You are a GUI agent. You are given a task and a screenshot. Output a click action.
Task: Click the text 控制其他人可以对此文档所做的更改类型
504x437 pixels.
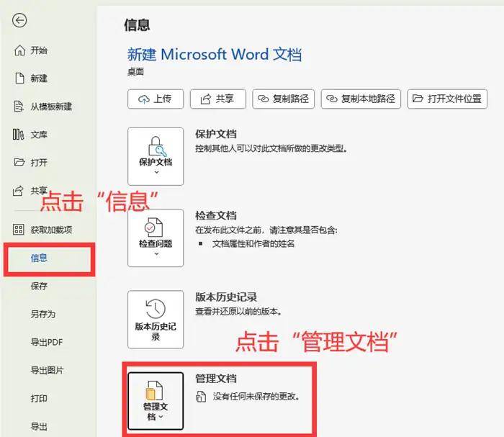click(x=271, y=148)
